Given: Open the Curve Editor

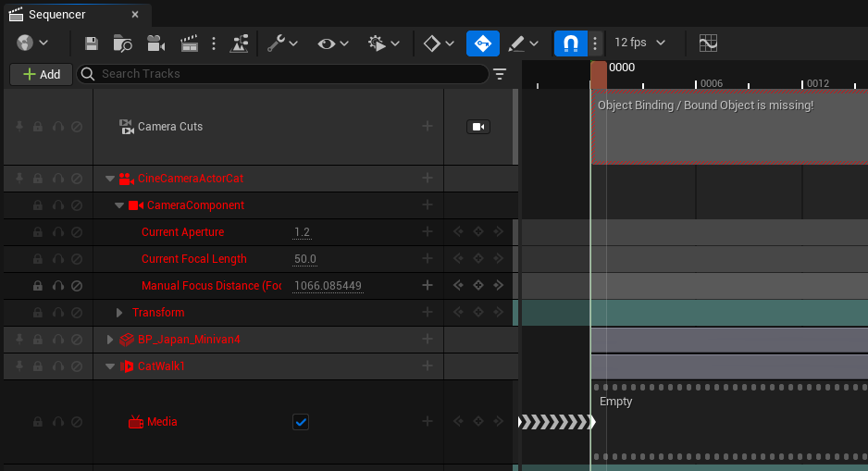Looking at the screenshot, I should pos(708,43).
